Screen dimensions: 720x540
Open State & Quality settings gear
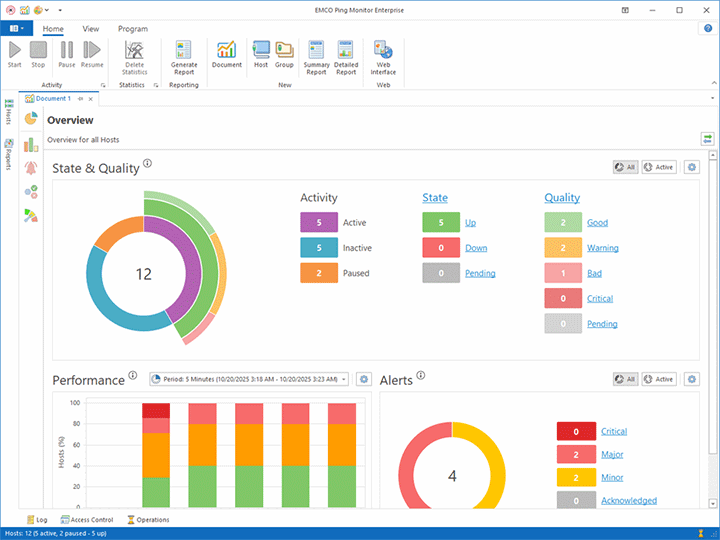coord(692,167)
